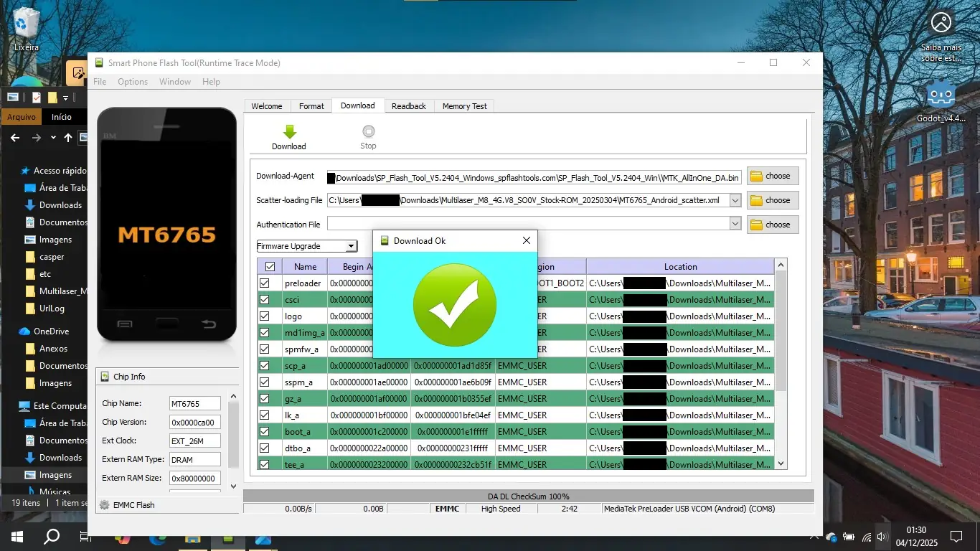The width and height of the screenshot is (980, 551).
Task: Expand the Scatter-loading File dropdown arrow
Action: click(x=735, y=201)
